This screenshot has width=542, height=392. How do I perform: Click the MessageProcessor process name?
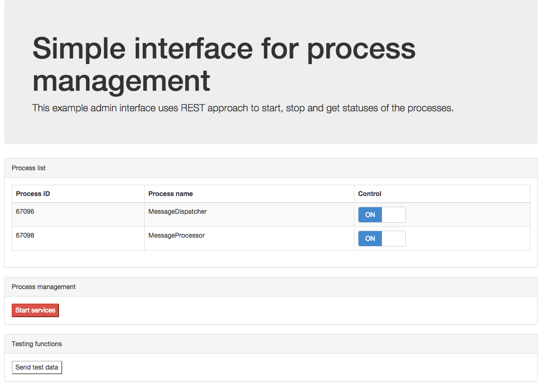click(x=176, y=236)
